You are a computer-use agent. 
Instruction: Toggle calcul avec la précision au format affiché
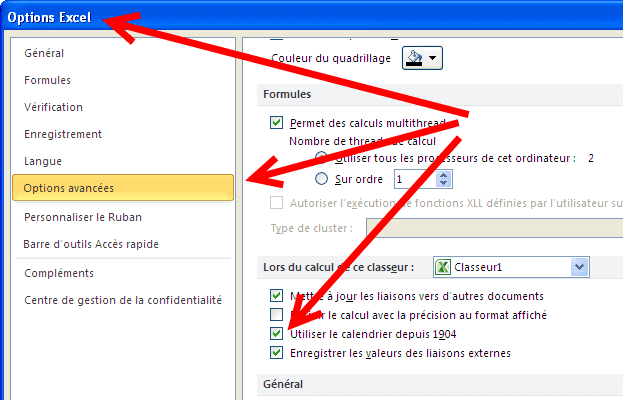[x=276, y=314]
